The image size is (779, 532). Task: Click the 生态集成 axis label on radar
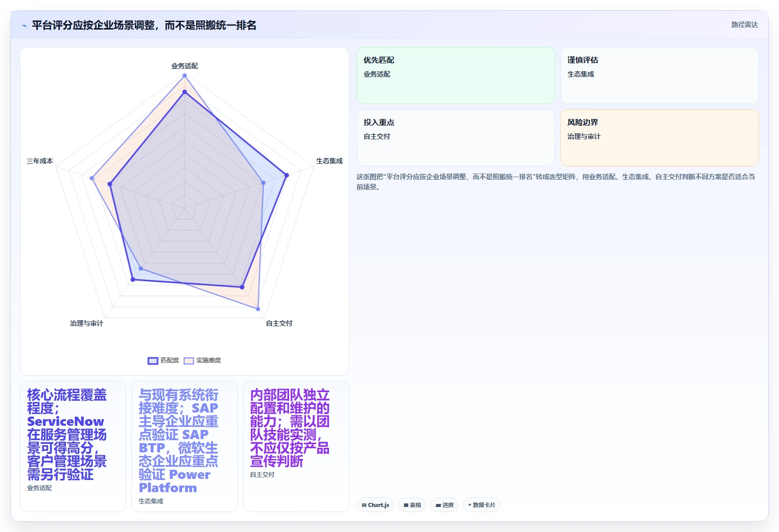coord(329,161)
